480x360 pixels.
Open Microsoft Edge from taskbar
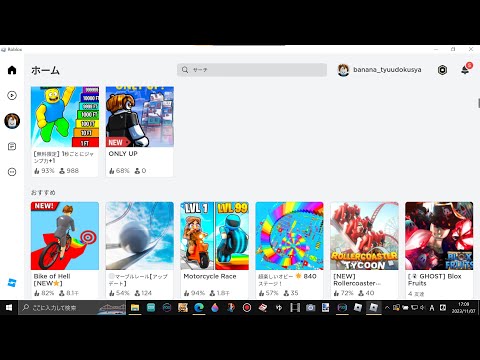tap(199, 307)
